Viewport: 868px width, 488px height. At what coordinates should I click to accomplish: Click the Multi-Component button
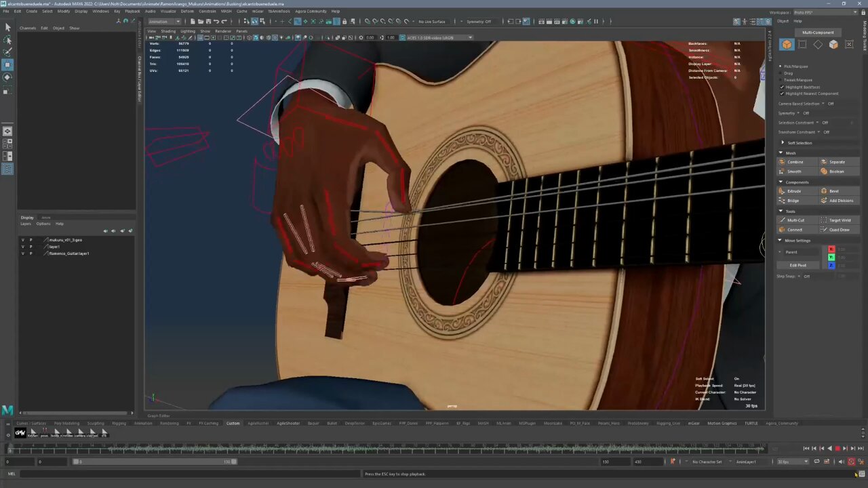[818, 33]
